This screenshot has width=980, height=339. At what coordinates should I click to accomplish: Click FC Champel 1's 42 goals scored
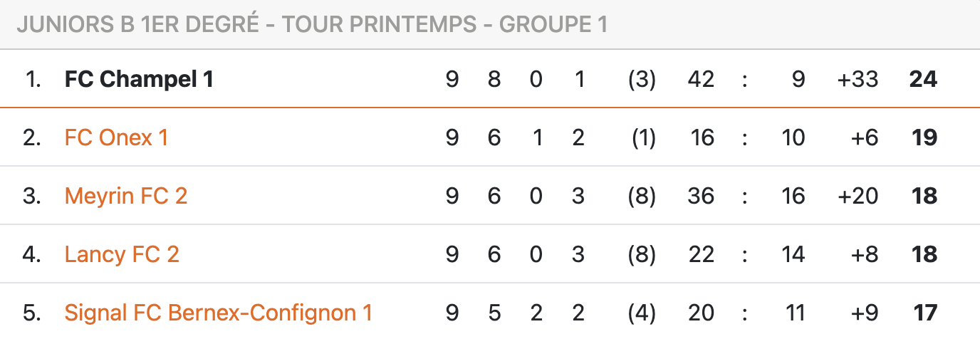tap(701, 79)
